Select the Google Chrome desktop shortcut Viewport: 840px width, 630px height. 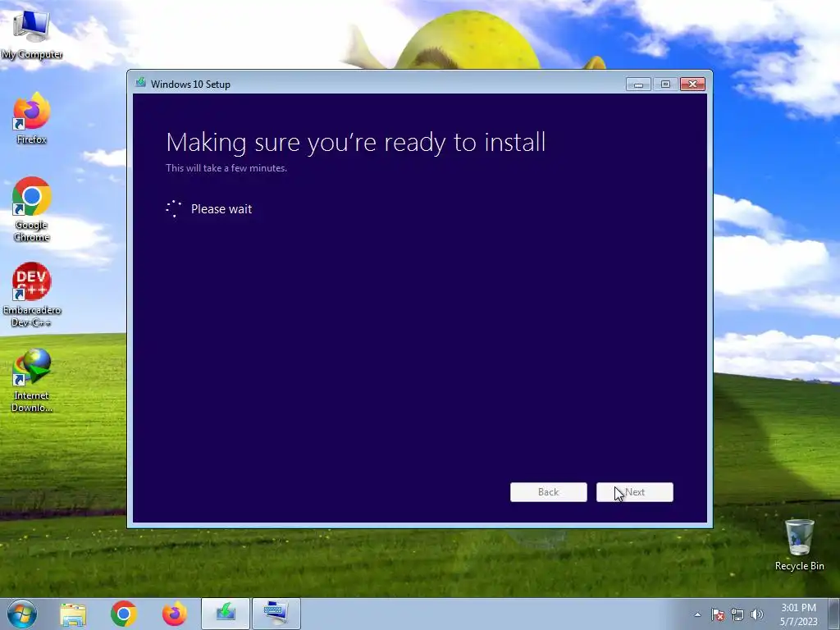point(32,209)
